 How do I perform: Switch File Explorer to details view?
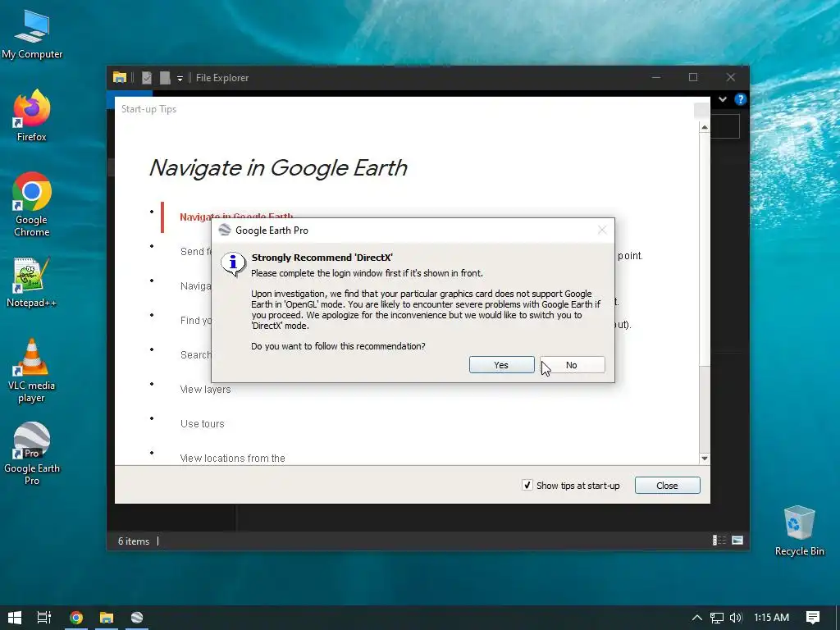click(x=719, y=540)
